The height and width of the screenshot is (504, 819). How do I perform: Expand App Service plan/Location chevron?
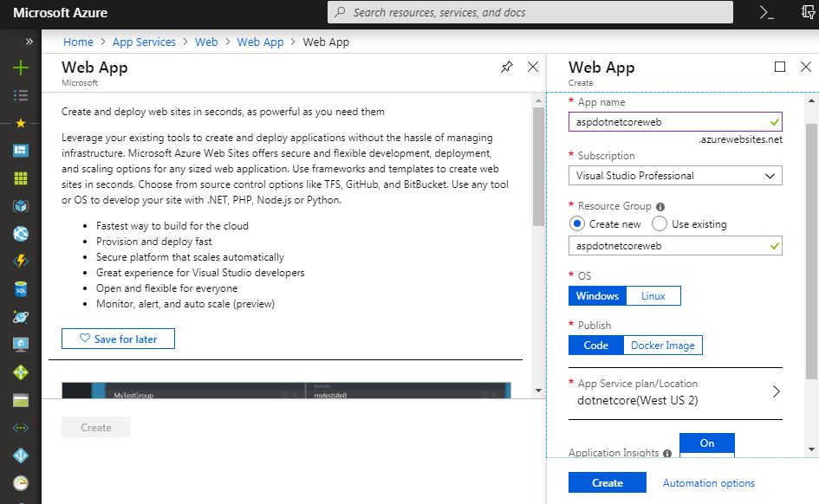(x=777, y=391)
